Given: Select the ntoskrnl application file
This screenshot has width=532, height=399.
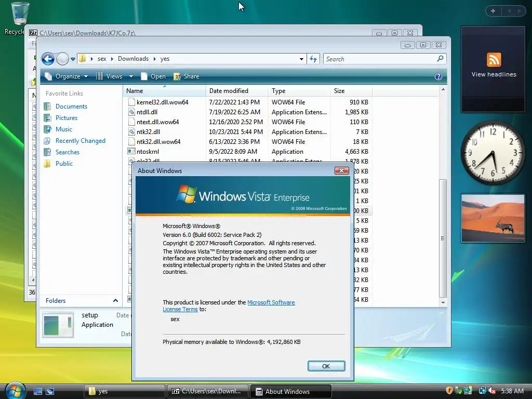Looking at the screenshot, I should coord(148,151).
